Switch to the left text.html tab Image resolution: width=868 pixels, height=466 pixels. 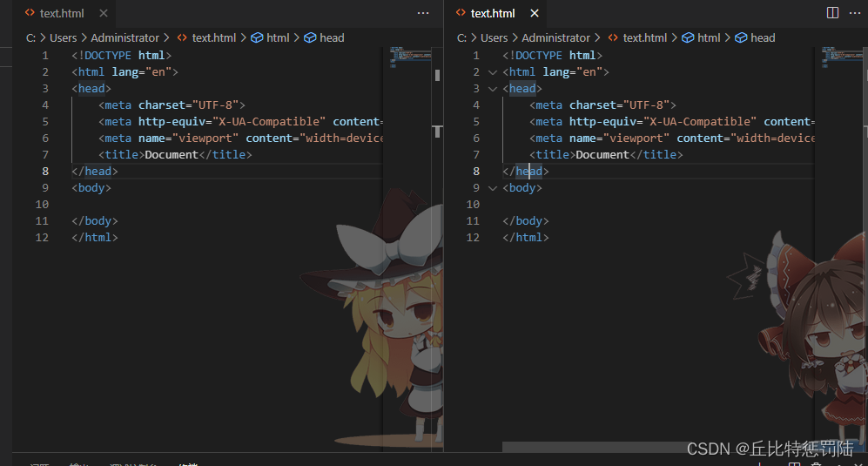61,13
